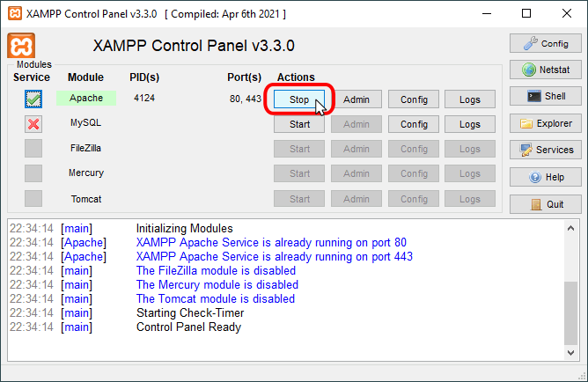This screenshot has height=382, width=588.
Task: Select the MySQL module label
Action: click(86, 123)
